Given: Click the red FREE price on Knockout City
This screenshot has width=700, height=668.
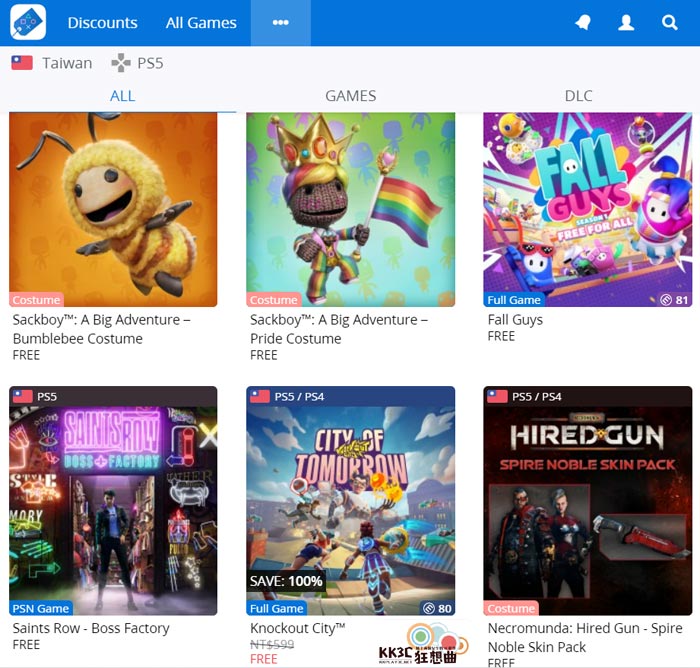Looking at the screenshot, I should pos(263,659).
